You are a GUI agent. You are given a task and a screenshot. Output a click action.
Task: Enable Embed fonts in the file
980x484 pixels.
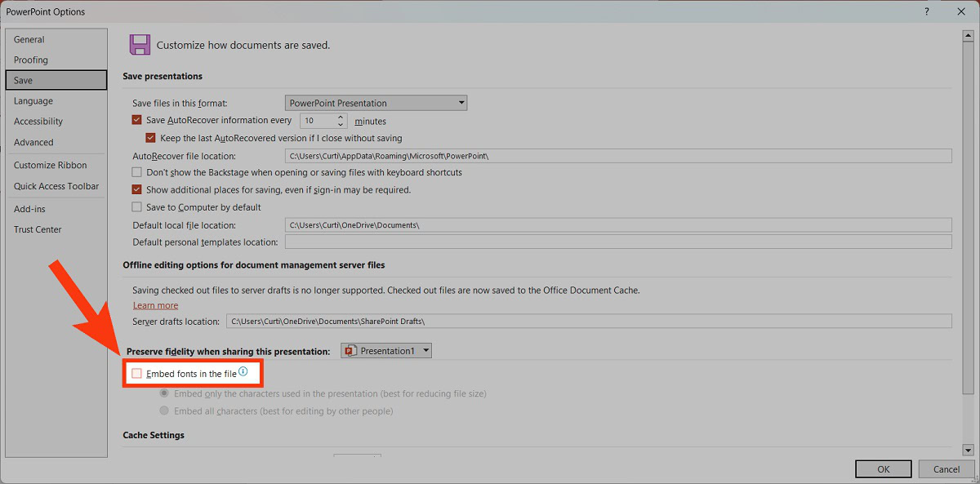pyautogui.click(x=137, y=374)
